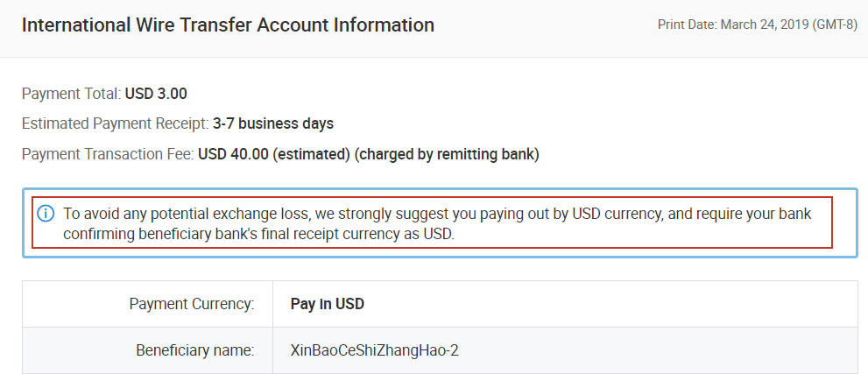Viewport: 868px width, 374px height.
Task: Click the Payment Total label
Action: [x=71, y=94]
